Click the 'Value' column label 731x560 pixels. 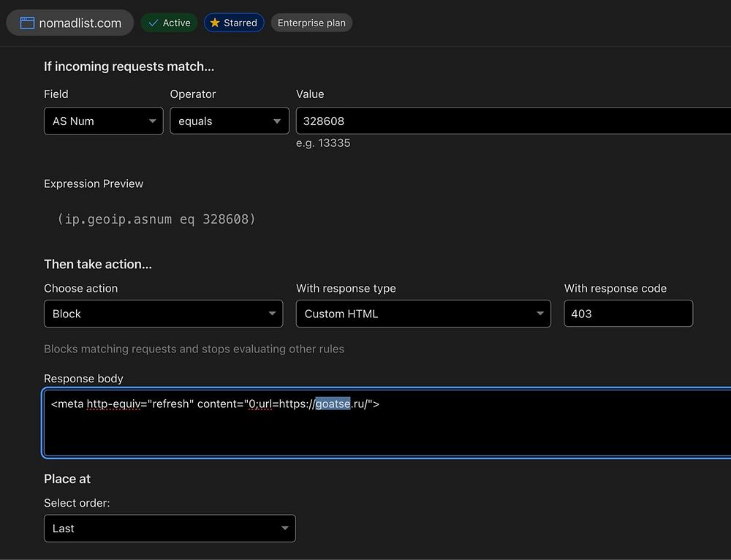[310, 94]
